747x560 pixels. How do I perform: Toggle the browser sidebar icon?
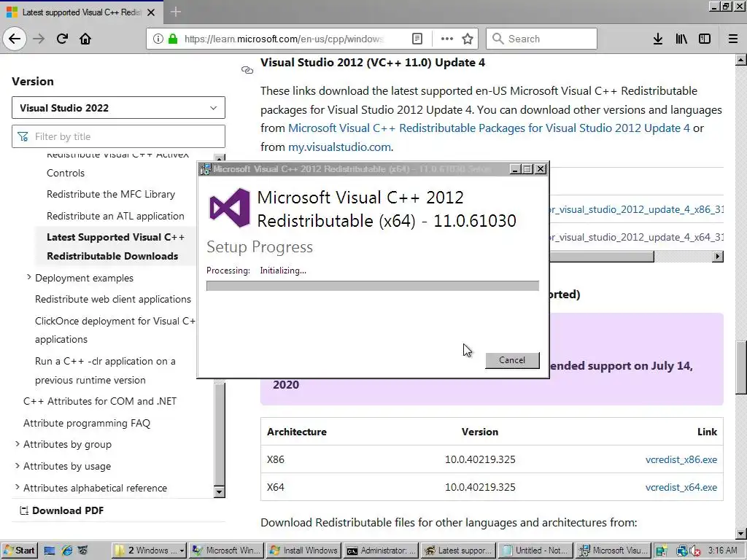pyautogui.click(x=705, y=39)
